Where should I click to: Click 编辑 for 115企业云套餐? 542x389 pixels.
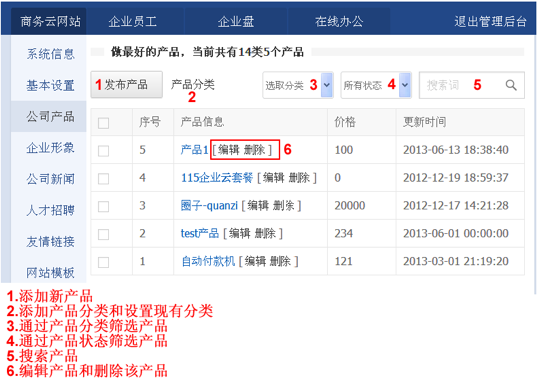274,178
